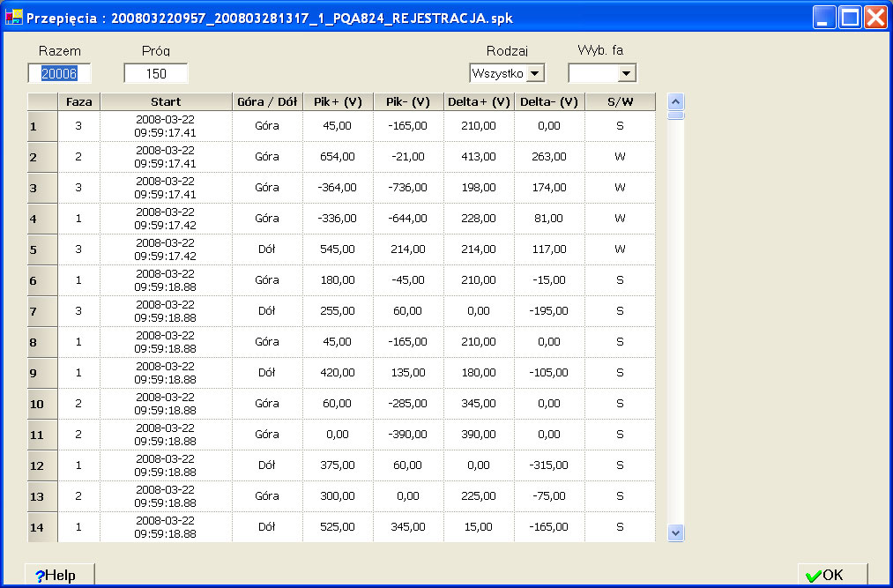Click the Pik+ cell with value 654,00

(338, 157)
